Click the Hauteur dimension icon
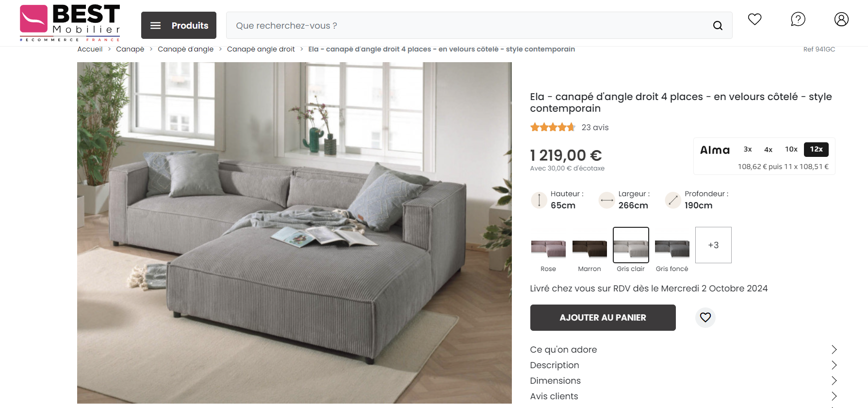This screenshot has height=408, width=868. click(x=539, y=200)
